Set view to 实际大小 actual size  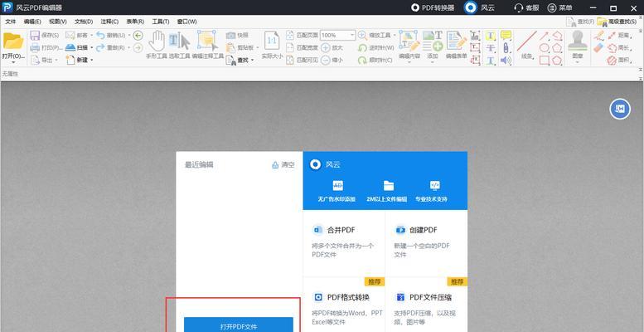tap(272, 46)
